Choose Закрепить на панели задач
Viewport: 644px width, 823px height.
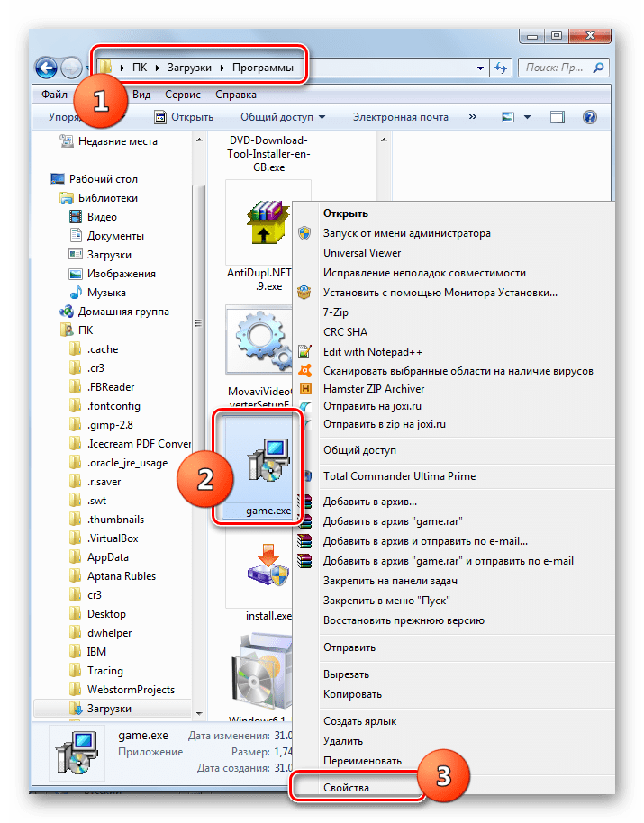coord(390,581)
